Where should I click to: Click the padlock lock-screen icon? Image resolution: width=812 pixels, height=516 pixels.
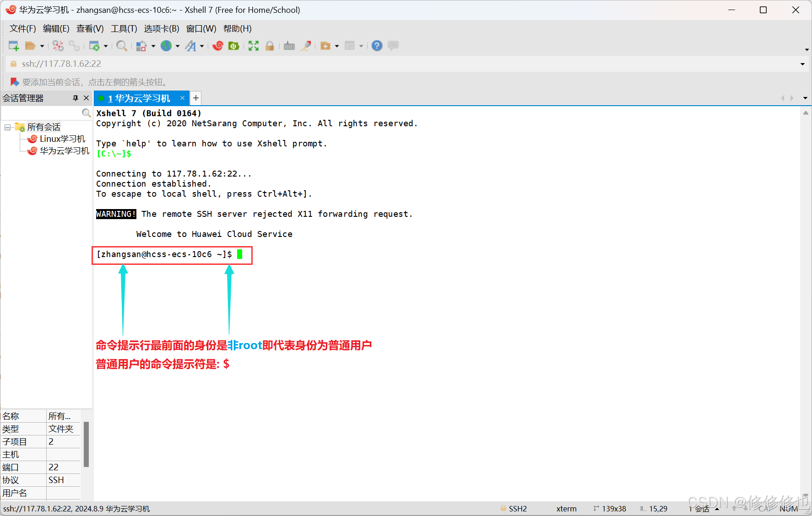tap(270, 46)
